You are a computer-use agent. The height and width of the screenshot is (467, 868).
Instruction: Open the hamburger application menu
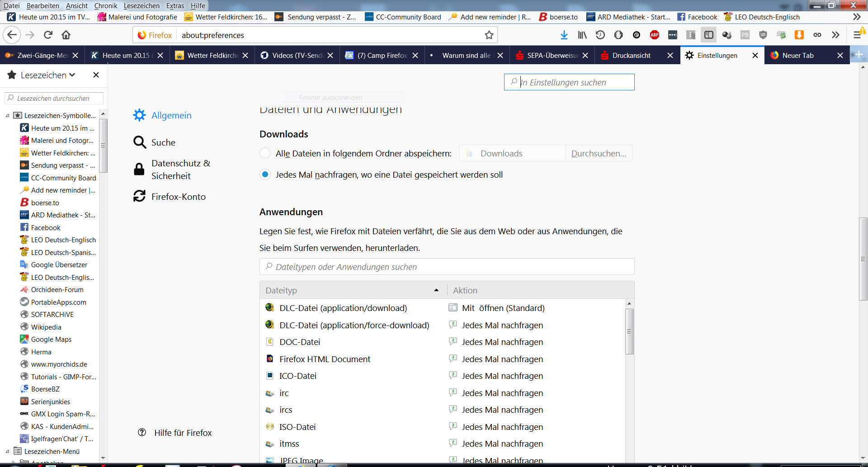(857, 35)
